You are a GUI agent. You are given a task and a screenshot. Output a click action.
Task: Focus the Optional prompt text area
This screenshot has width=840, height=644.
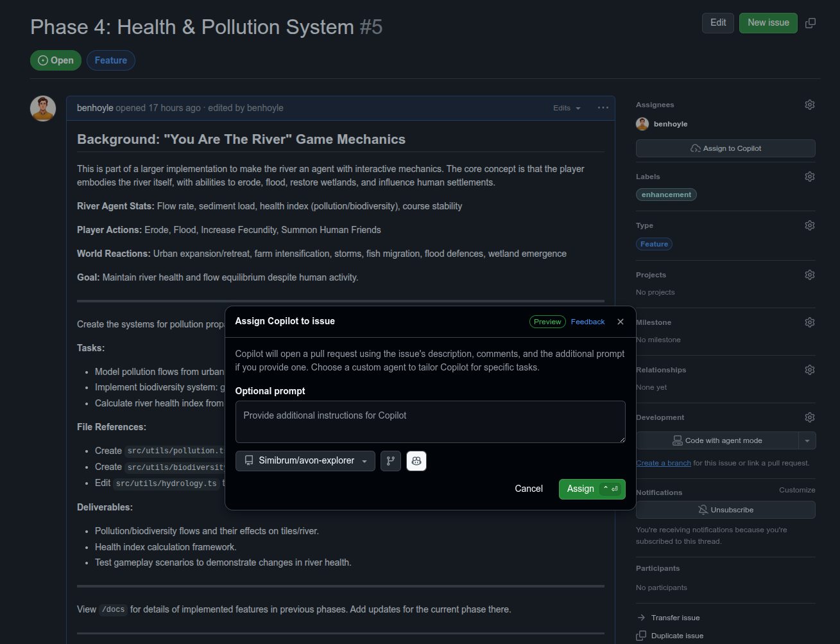[x=430, y=422]
